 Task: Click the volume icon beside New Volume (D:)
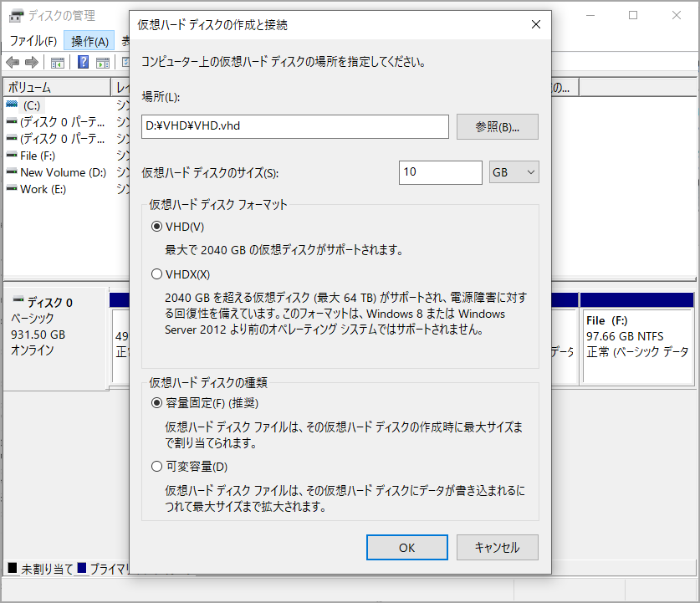pyautogui.click(x=10, y=171)
